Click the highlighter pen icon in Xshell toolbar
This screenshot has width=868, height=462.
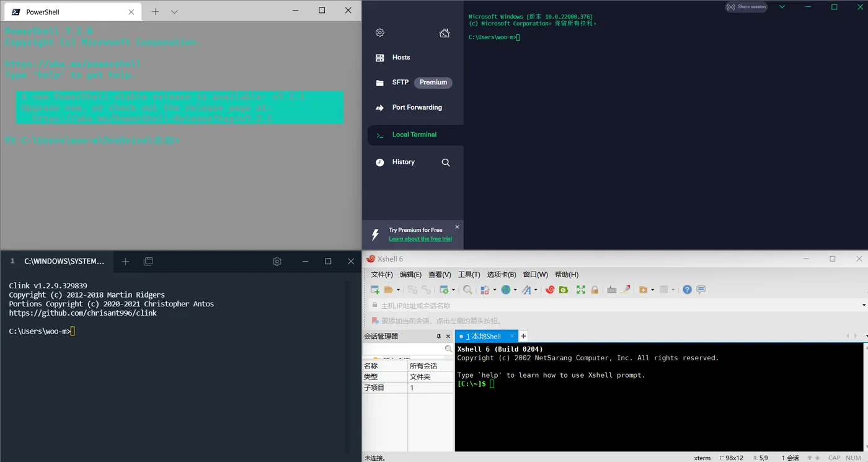tap(626, 290)
